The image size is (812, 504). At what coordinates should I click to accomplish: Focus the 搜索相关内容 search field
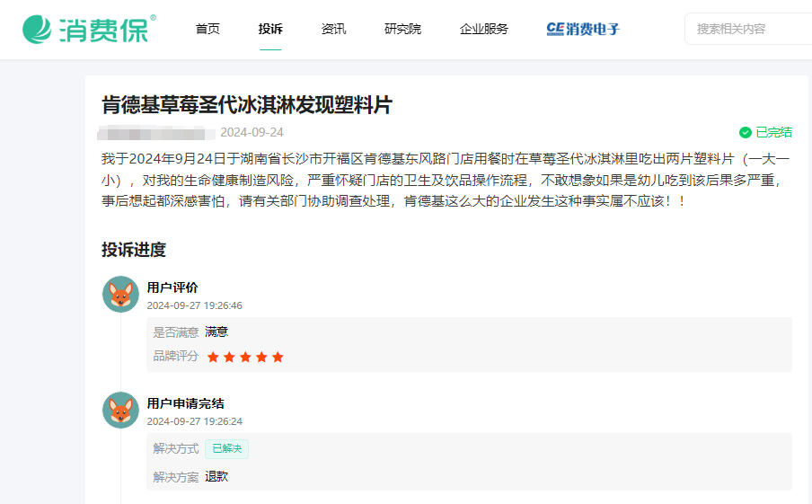click(x=748, y=29)
